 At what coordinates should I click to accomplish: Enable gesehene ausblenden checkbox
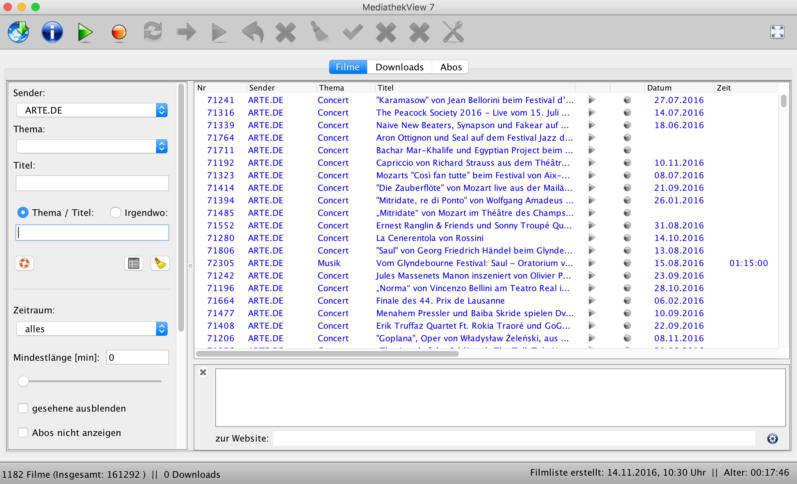(x=23, y=408)
